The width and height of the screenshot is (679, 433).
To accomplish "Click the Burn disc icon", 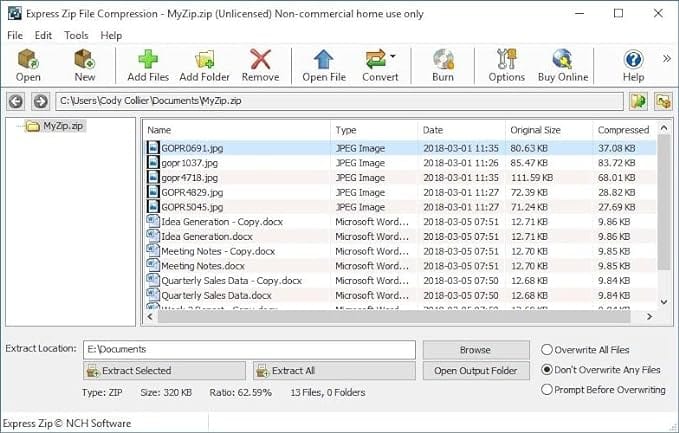I will click(x=443, y=60).
